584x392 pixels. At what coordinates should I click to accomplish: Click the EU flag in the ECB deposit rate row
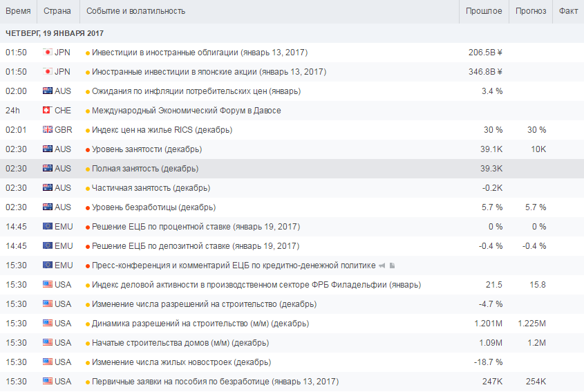coord(48,246)
